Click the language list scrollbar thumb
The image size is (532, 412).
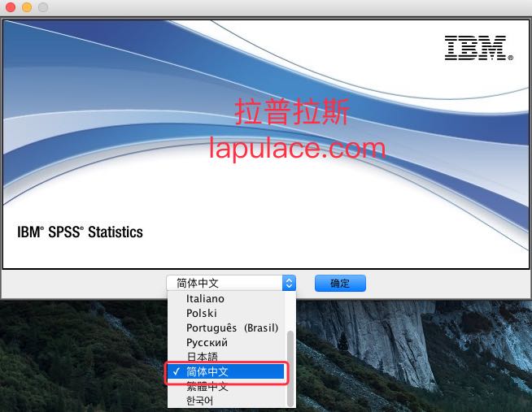point(290,368)
